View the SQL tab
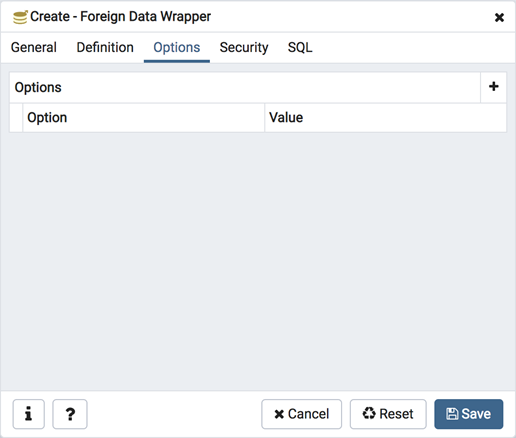516x438 pixels. [300, 47]
